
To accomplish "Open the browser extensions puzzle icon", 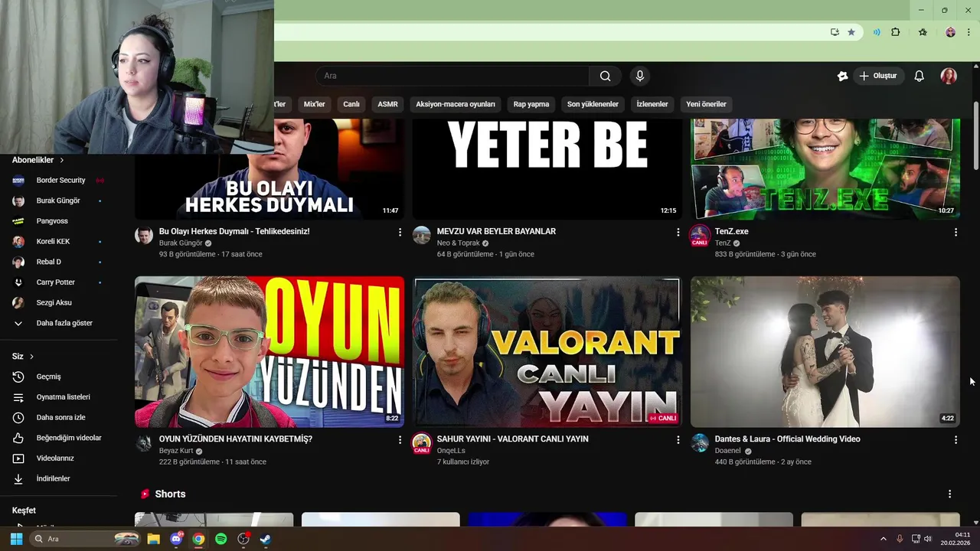I will 895,32.
